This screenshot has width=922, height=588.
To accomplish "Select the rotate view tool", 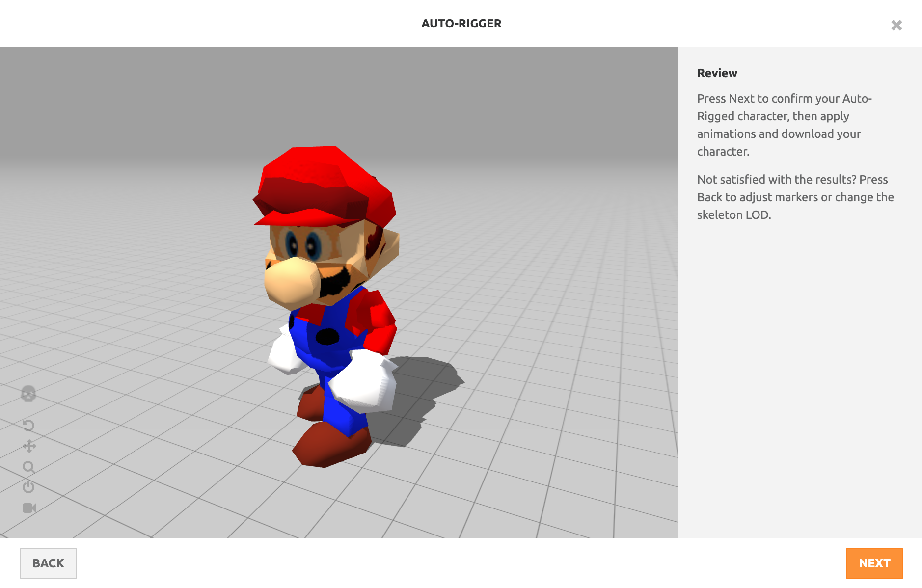I will tap(28, 425).
